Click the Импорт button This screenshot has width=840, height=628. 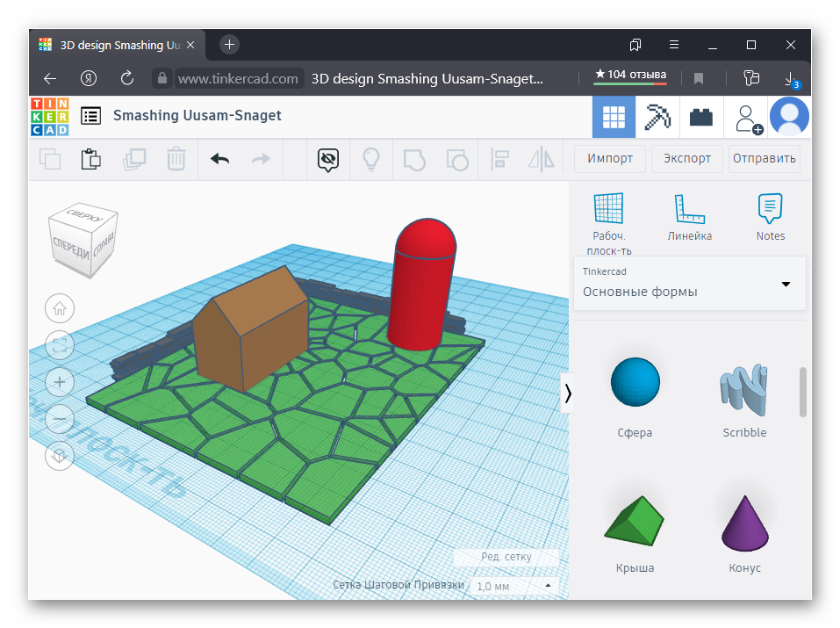point(610,159)
